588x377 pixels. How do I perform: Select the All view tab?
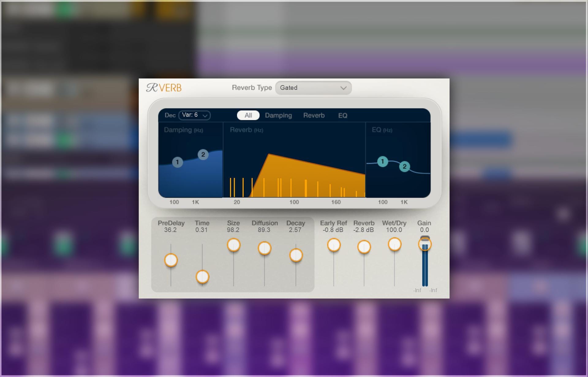[x=248, y=115]
